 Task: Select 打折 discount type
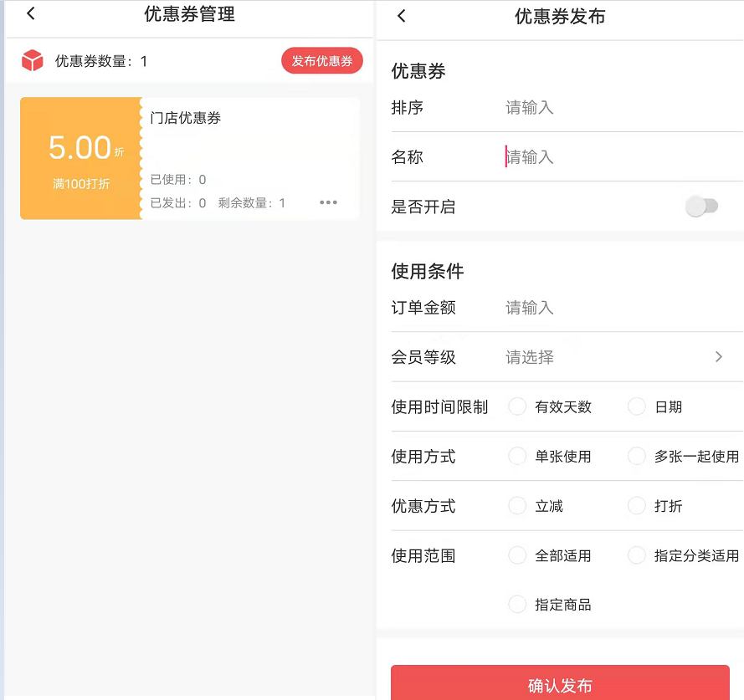click(637, 506)
